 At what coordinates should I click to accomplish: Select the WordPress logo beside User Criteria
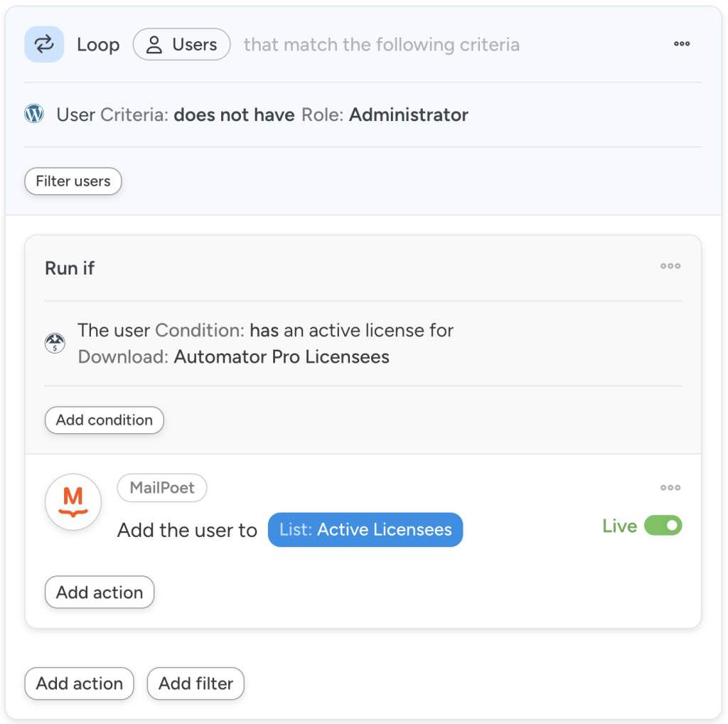point(33,112)
